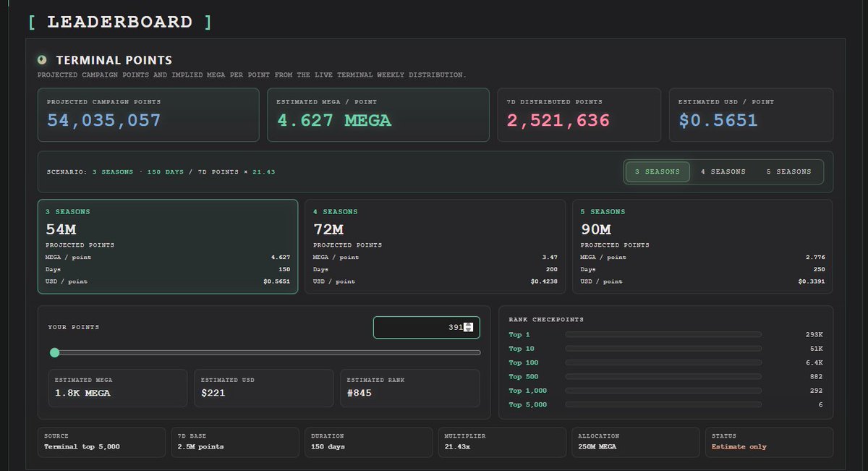Click the 293K checkpoint value
This screenshot has height=471, width=868.
(x=814, y=334)
